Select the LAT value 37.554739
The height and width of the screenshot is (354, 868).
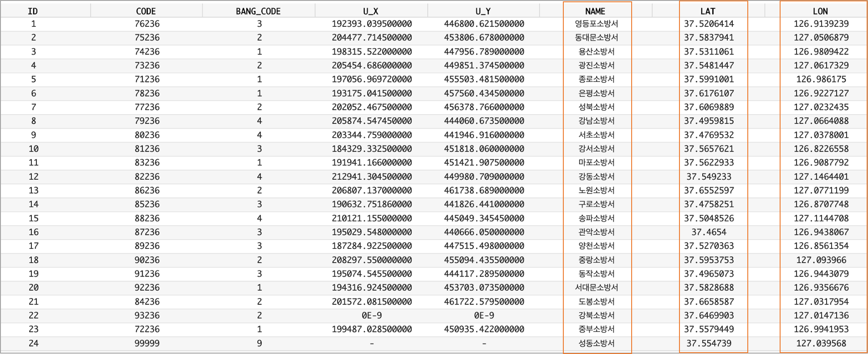[709, 343]
